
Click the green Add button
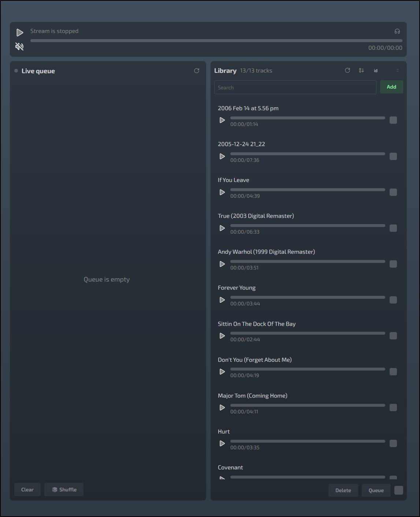(391, 87)
